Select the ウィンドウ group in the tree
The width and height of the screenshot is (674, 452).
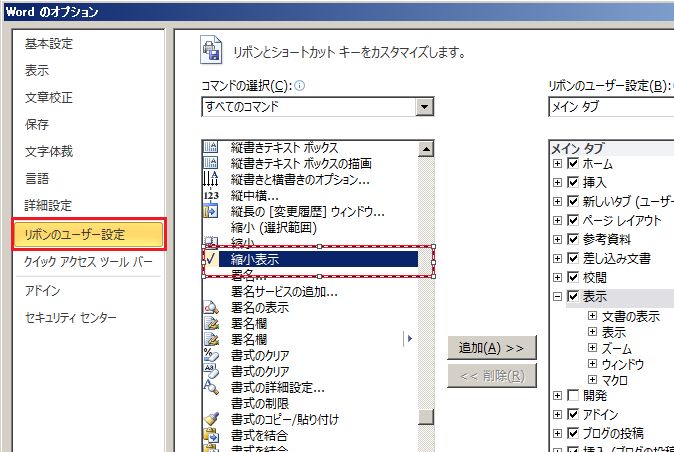point(623,364)
